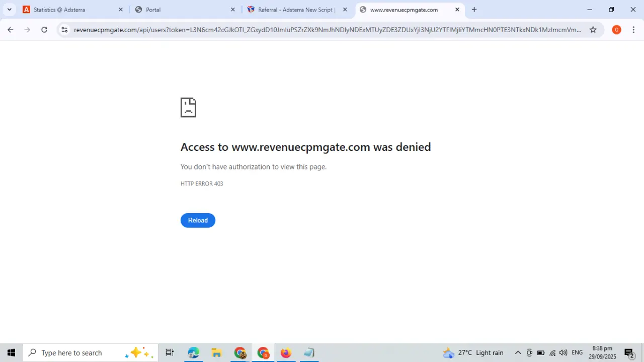Screen dimensions: 644x362
Task: Launch Microsoft Edge from the taskbar
Action: coord(193,352)
